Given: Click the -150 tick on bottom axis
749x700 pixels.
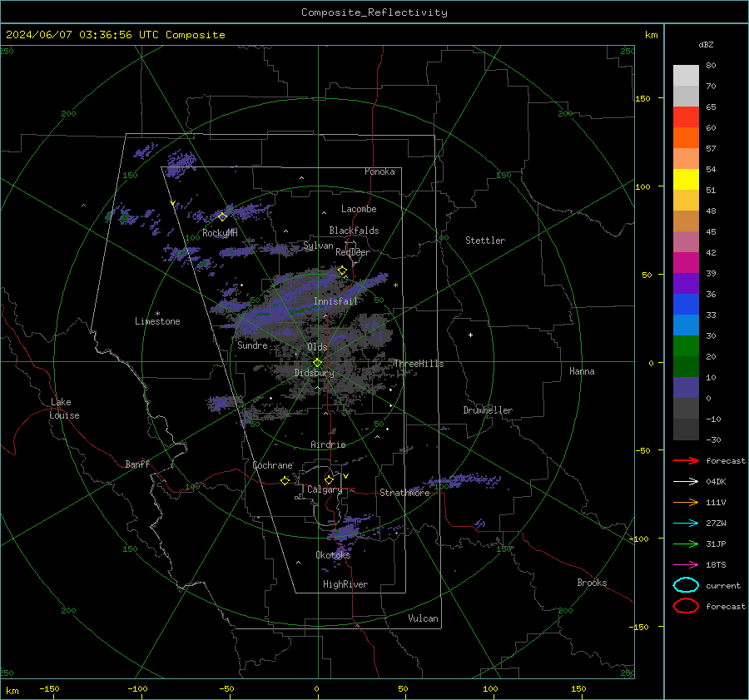Looking at the screenshot, I should [x=49, y=688].
